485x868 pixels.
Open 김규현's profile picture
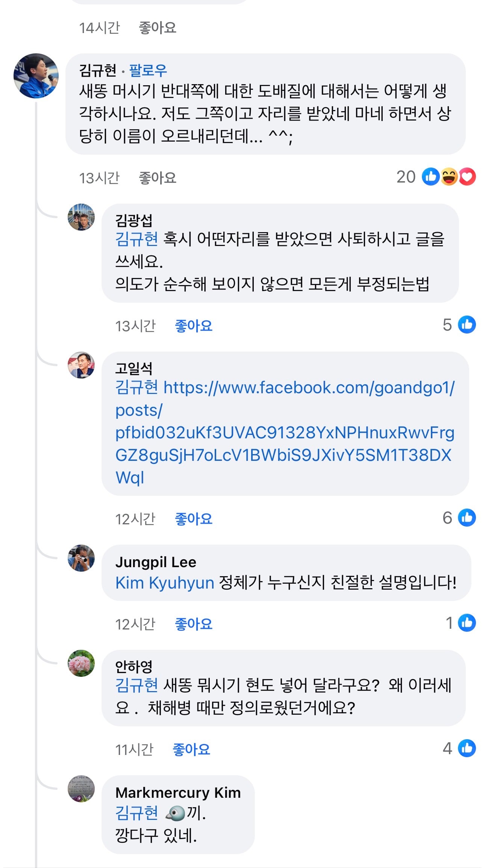tap(36, 76)
